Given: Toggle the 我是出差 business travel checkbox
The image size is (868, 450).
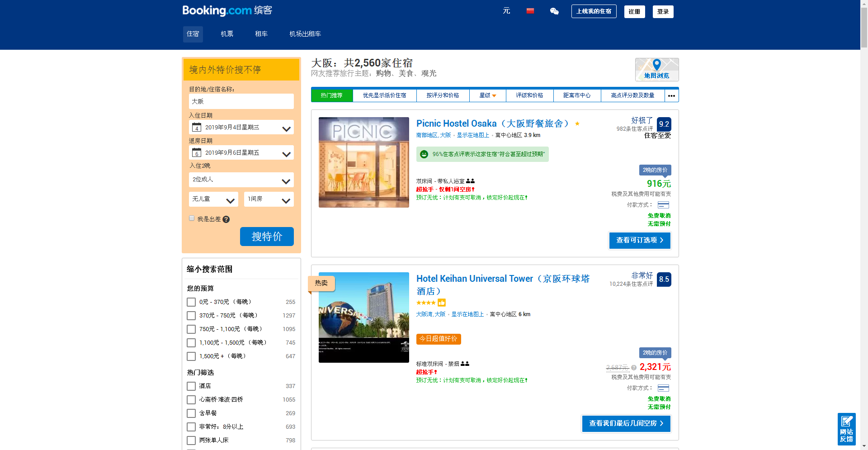Looking at the screenshot, I should [x=192, y=218].
